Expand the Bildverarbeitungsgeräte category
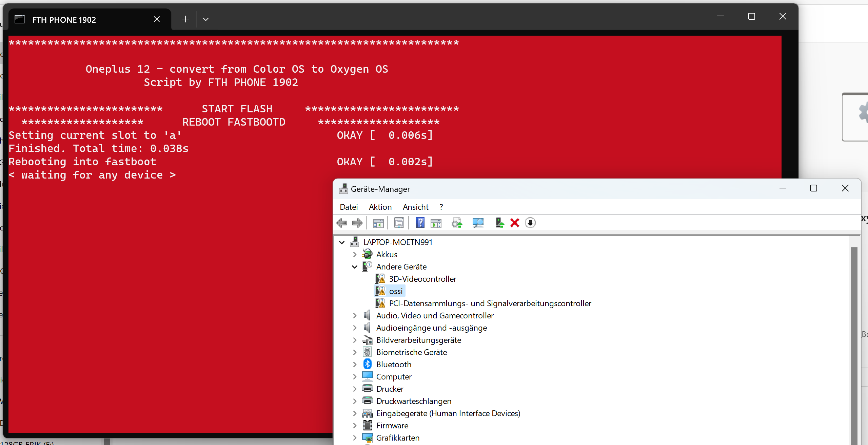This screenshot has width=868, height=445. tap(355, 340)
